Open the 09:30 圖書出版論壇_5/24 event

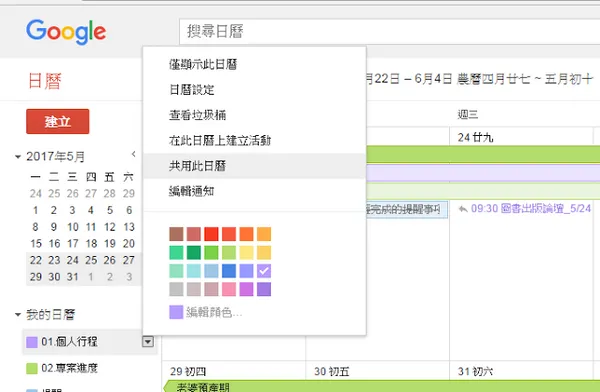531,209
